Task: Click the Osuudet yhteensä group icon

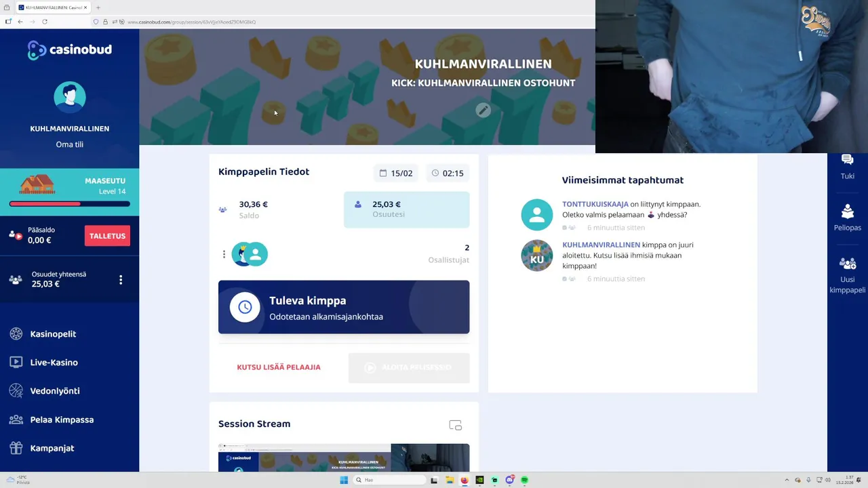Action: (15, 279)
